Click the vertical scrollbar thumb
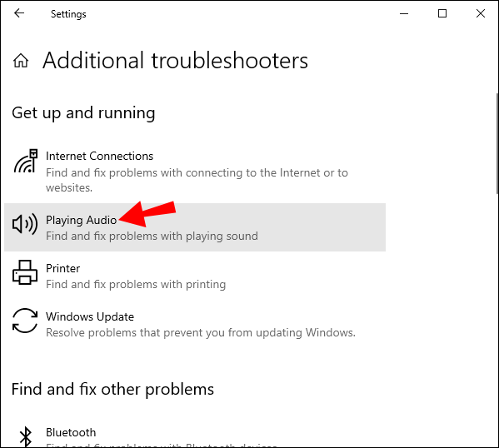This screenshot has height=448, width=499. point(497,143)
